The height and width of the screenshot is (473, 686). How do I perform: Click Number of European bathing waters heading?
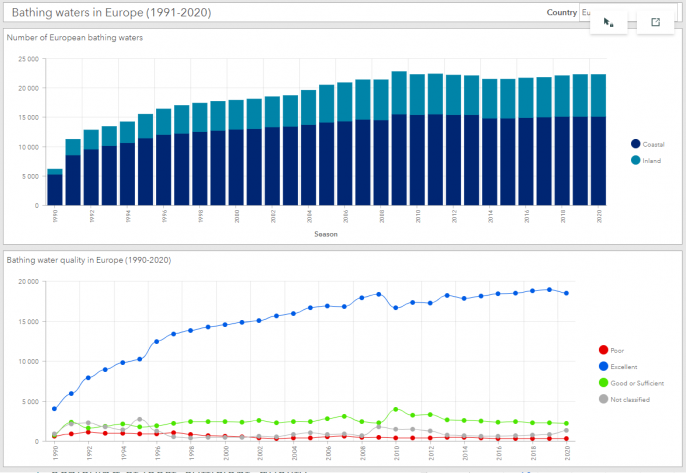point(75,38)
